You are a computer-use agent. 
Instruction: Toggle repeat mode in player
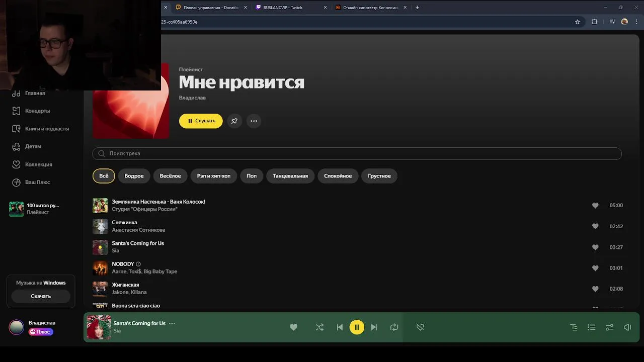tap(394, 327)
